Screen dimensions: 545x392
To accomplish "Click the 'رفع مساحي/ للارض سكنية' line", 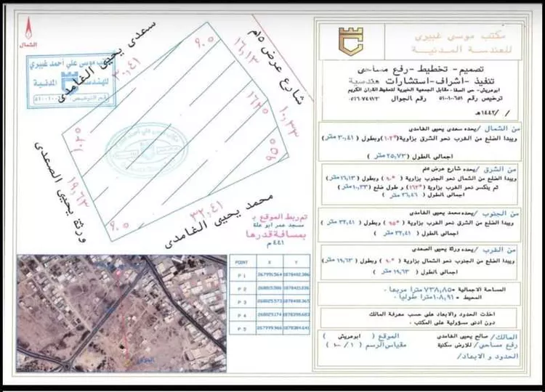I will point(477,346).
